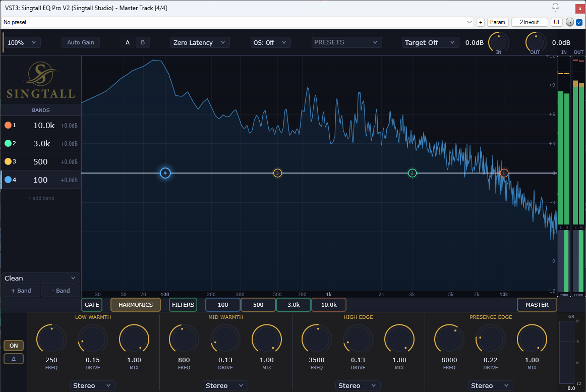The width and height of the screenshot is (586, 392).
Task: Click the delta button under ON
Action: point(14,359)
